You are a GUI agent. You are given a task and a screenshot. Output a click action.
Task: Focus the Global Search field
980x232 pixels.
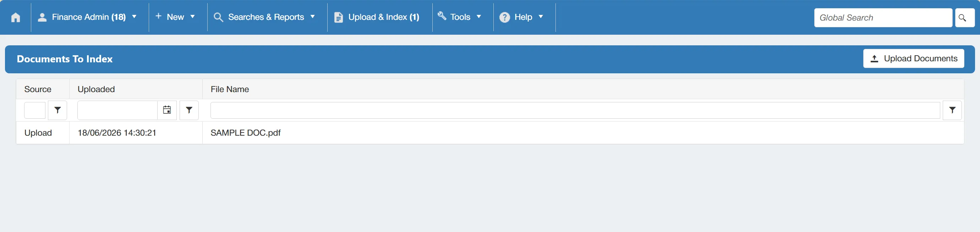tap(883, 18)
